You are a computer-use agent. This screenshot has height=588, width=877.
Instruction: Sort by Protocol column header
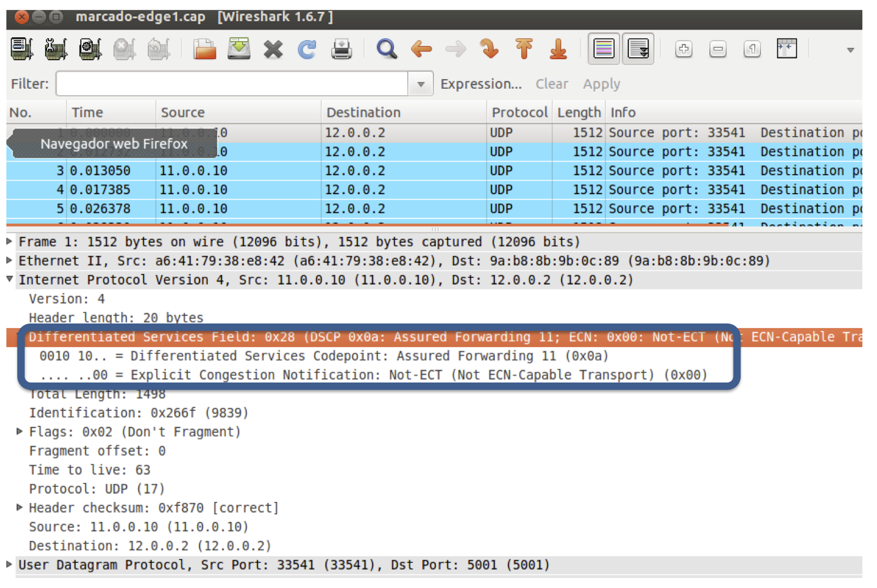click(520, 112)
